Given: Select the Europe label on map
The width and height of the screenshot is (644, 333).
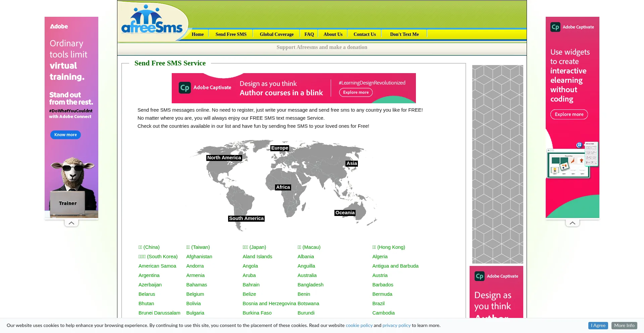Looking at the screenshot, I should point(279,148).
